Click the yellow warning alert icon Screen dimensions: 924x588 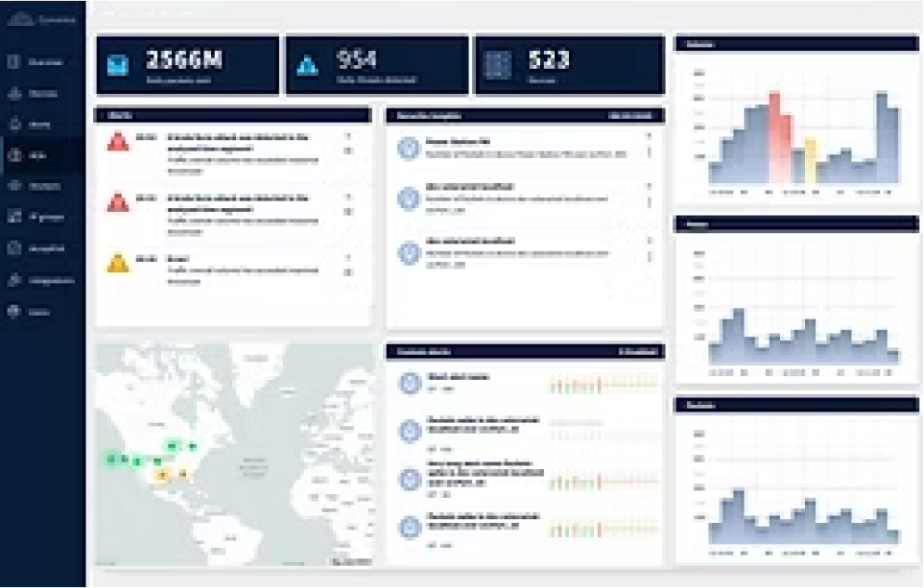[x=118, y=263]
